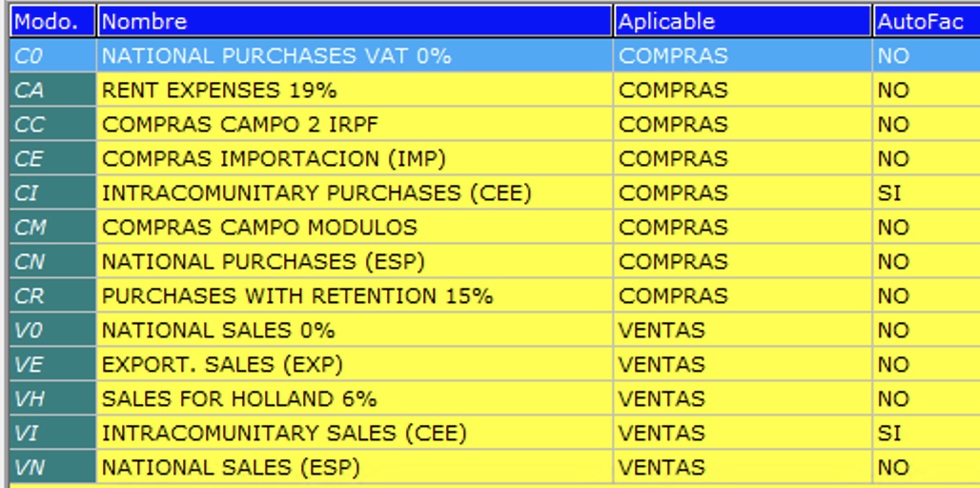Click NATIONAL PURCHASES (ESP) name cell
This screenshot has width=980, height=488.
pyautogui.click(x=263, y=262)
